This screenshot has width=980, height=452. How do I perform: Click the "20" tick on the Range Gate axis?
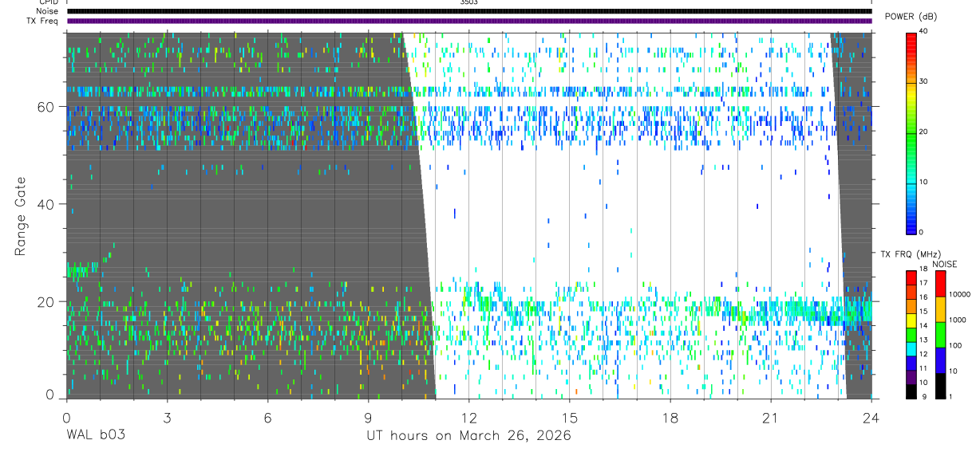pos(47,301)
